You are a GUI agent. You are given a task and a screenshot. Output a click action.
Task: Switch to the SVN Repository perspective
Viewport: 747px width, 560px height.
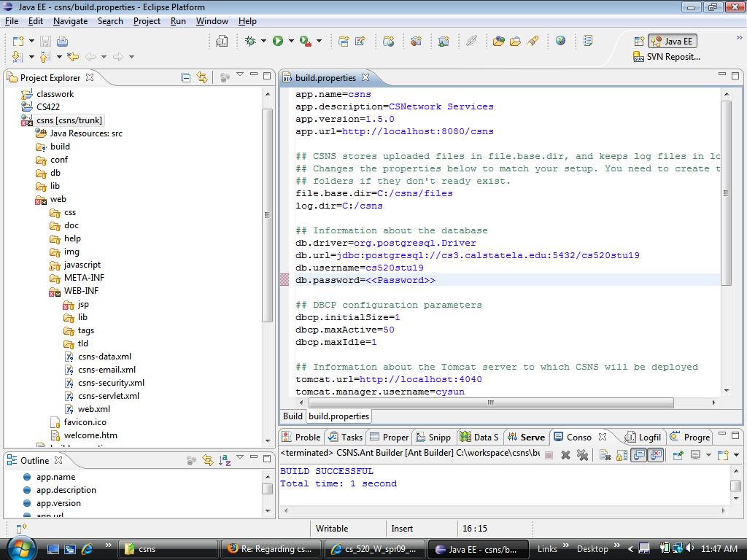coord(666,57)
